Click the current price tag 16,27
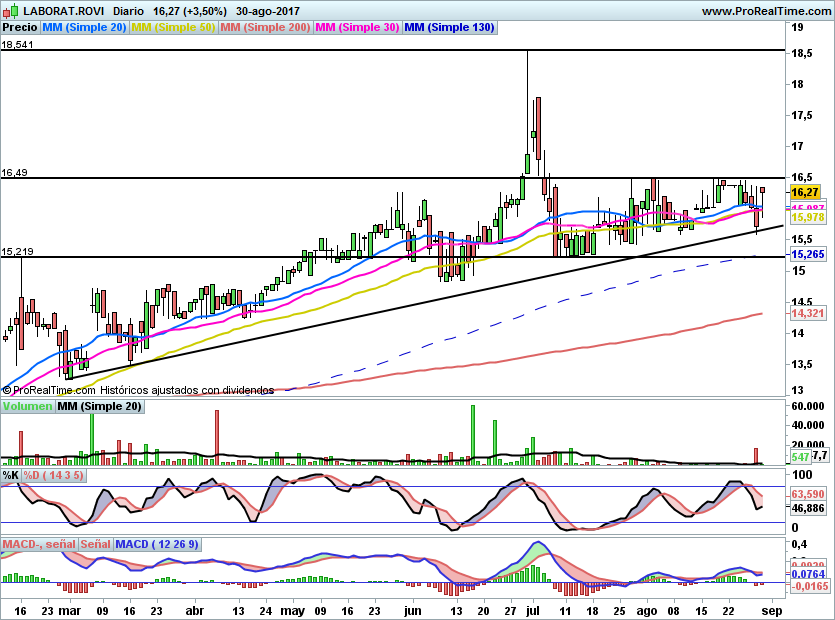This screenshot has height=620, width=835. [x=805, y=191]
